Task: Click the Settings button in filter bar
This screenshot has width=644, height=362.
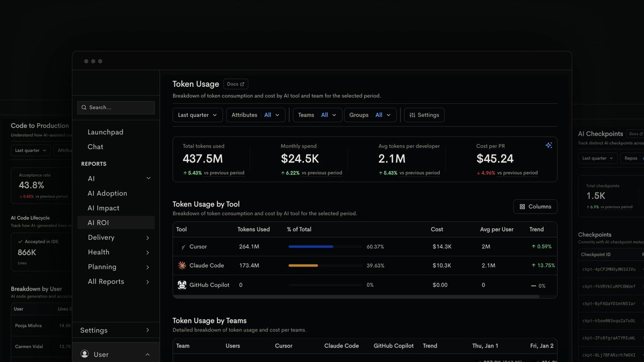Action: 424,115
